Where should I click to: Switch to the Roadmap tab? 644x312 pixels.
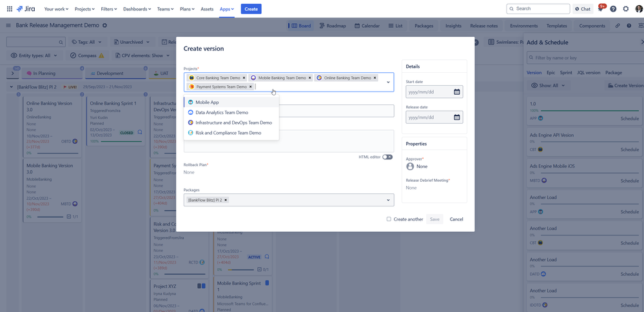(332, 25)
